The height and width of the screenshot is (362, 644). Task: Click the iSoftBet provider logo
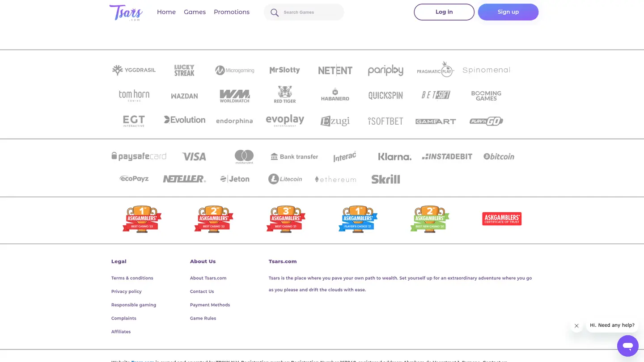[386, 121]
